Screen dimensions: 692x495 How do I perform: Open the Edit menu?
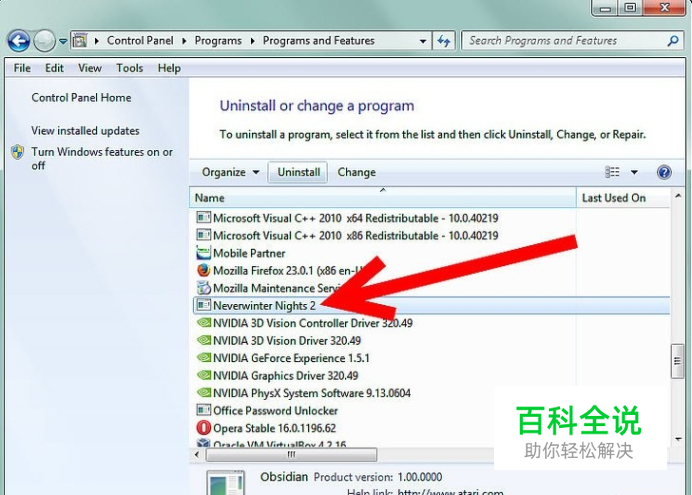[54, 68]
